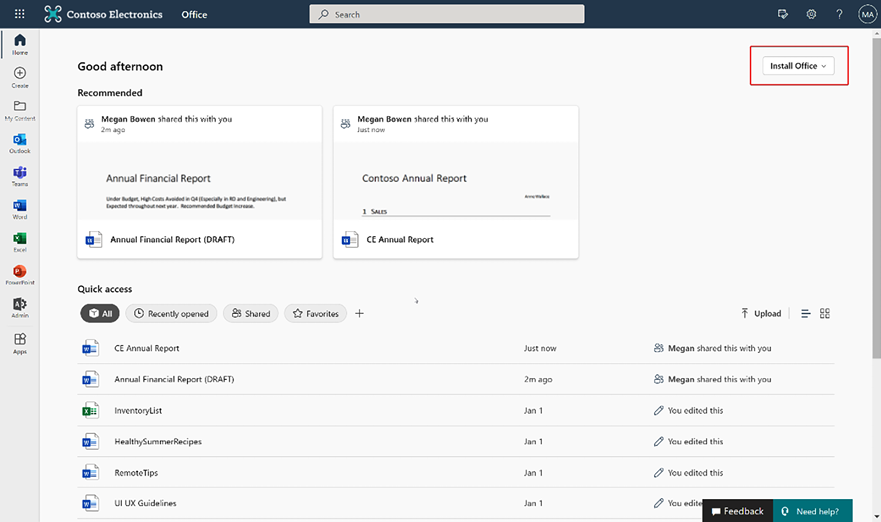Select the All filter tab
The width and height of the screenshot is (881, 522).
pyautogui.click(x=100, y=314)
